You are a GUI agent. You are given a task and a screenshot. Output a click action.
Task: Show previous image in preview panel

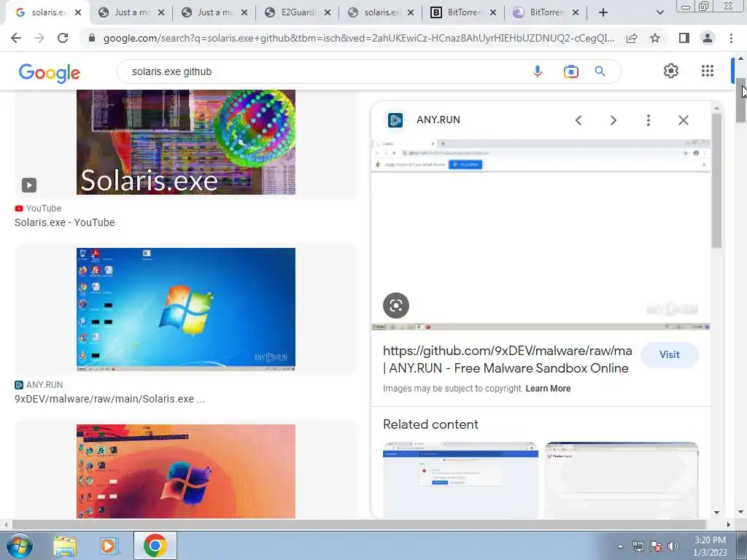pos(578,120)
